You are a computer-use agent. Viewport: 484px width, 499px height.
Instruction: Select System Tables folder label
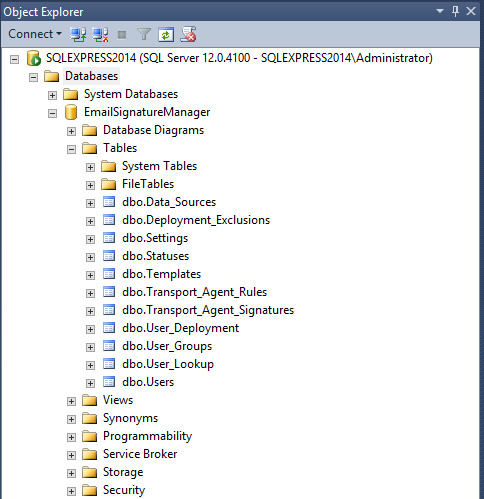click(x=159, y=166)
